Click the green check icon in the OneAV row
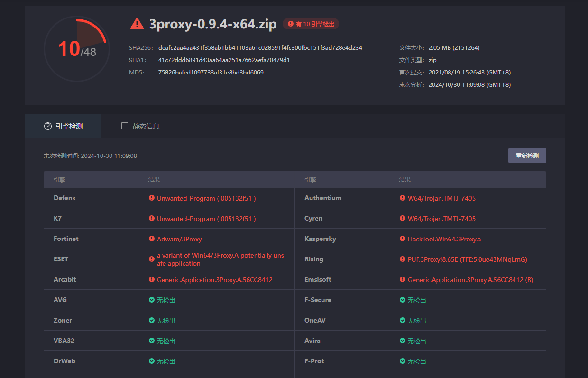Screen dimensions: 588x378 (403, 320)
